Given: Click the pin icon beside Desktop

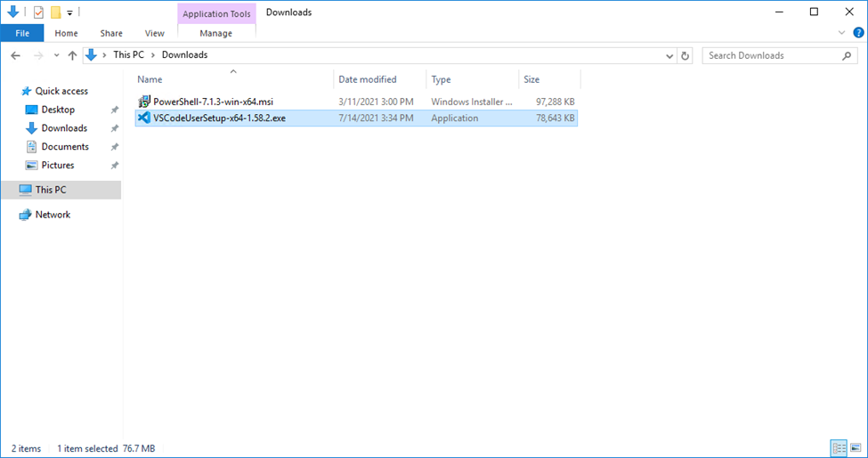Looking at the screenshot, I should click(x=115, y=110).
